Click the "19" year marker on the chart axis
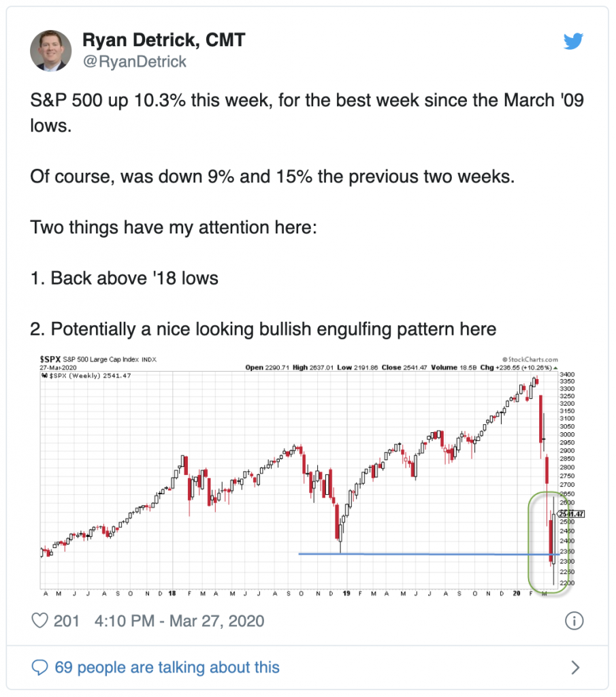Screen dimensions: 616x697 click(346, 593)
